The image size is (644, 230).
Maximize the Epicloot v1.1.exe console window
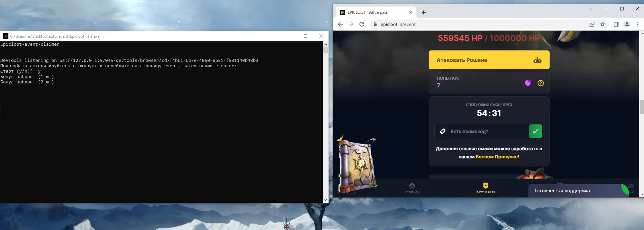click(x=305, y=36)
